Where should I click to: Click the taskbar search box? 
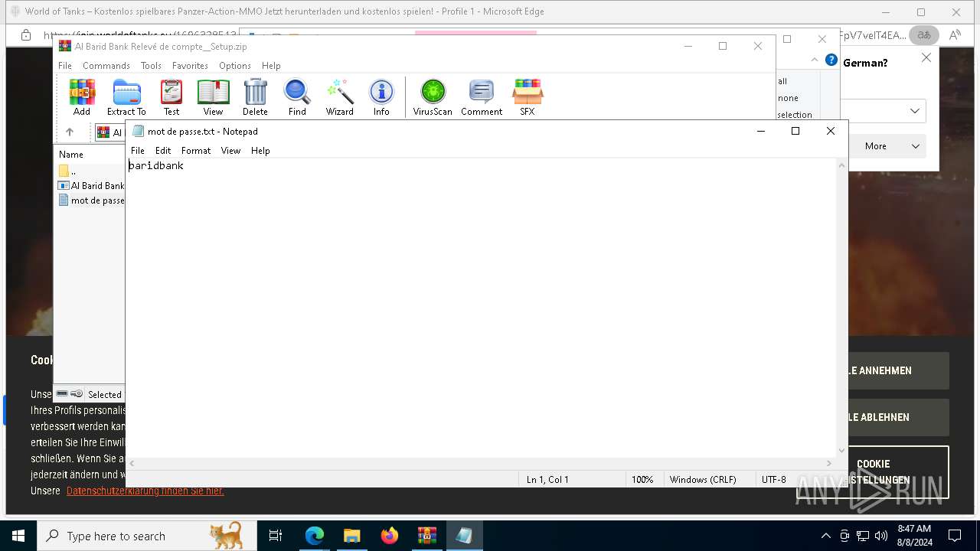pos(147,536)
